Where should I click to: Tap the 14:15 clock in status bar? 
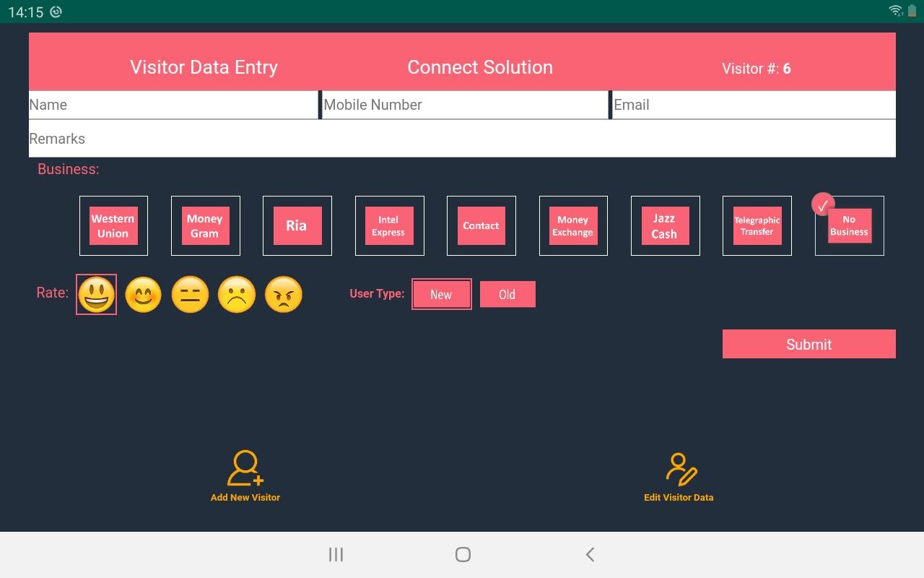[26, 12]
